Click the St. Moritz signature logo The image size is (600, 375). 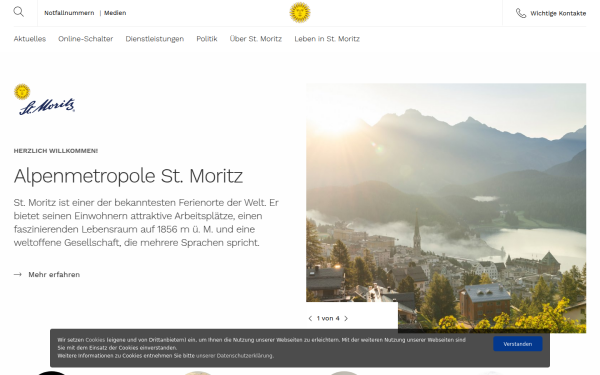coord(47,107)
